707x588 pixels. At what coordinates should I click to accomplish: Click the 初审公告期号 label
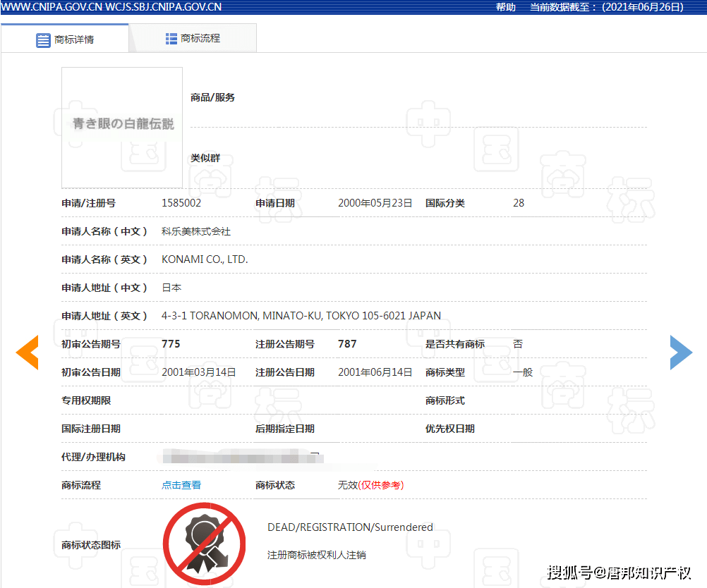point(91,344)
